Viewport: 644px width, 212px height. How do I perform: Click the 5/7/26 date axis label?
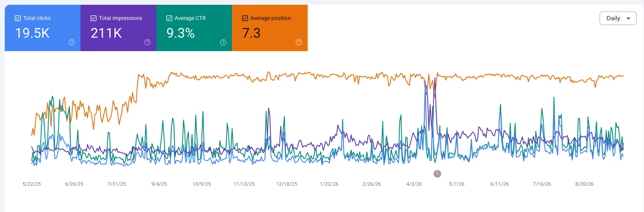point(457,184)
